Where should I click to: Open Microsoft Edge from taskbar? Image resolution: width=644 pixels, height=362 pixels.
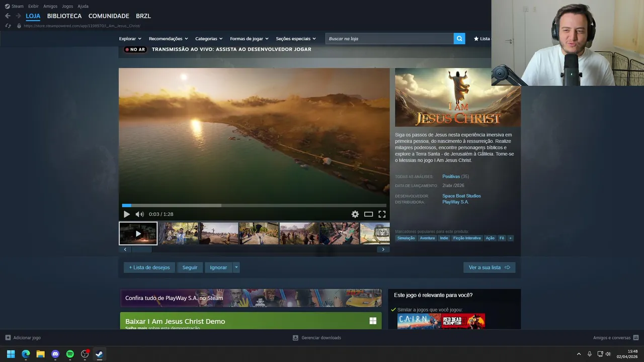[26, 354]
